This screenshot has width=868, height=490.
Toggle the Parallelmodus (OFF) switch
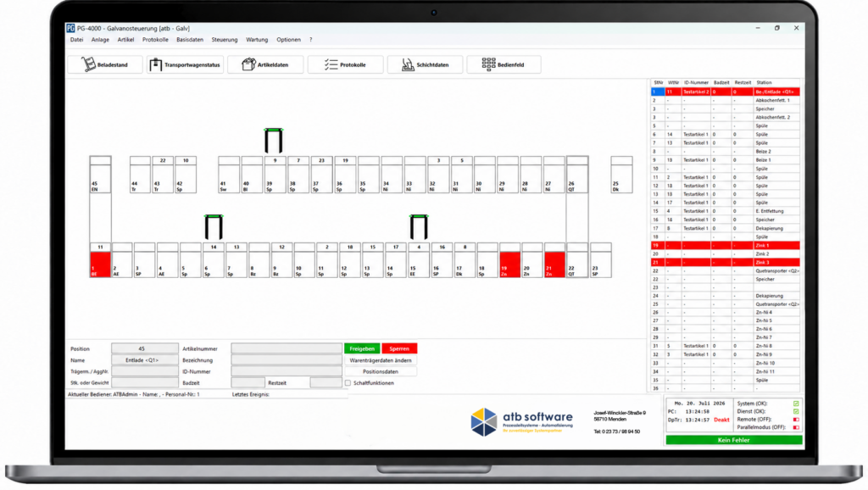(795, 427)
